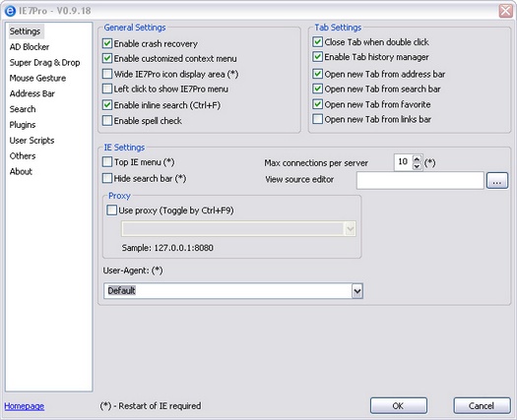This screenshot has height=420, width=517.
Task: Select Others in the sidebar
Action: pos(23,155)
